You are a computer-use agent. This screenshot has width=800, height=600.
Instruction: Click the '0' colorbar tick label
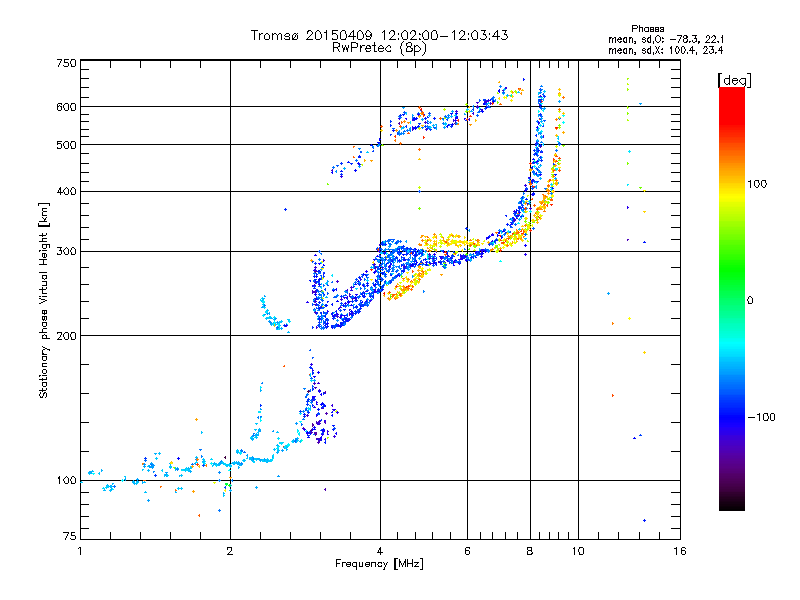(750, 301)
